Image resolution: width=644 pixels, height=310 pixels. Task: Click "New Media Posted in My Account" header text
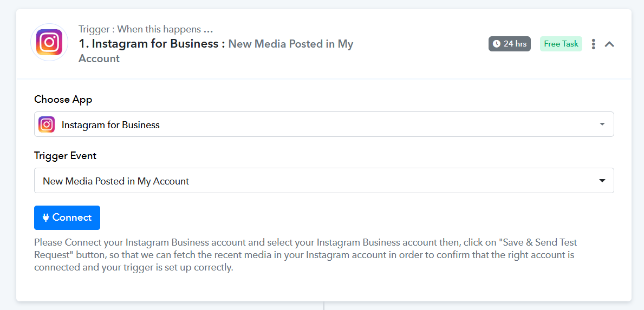(290, 44)
